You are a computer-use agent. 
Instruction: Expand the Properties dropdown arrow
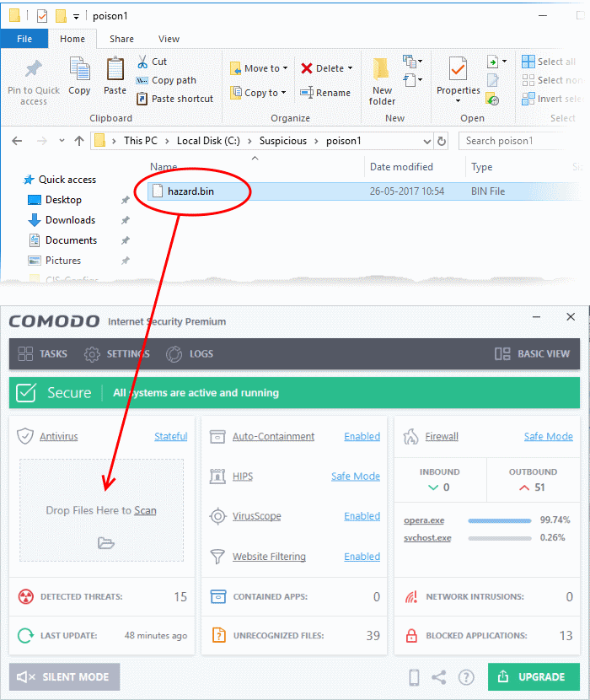[x=458, y=101]
